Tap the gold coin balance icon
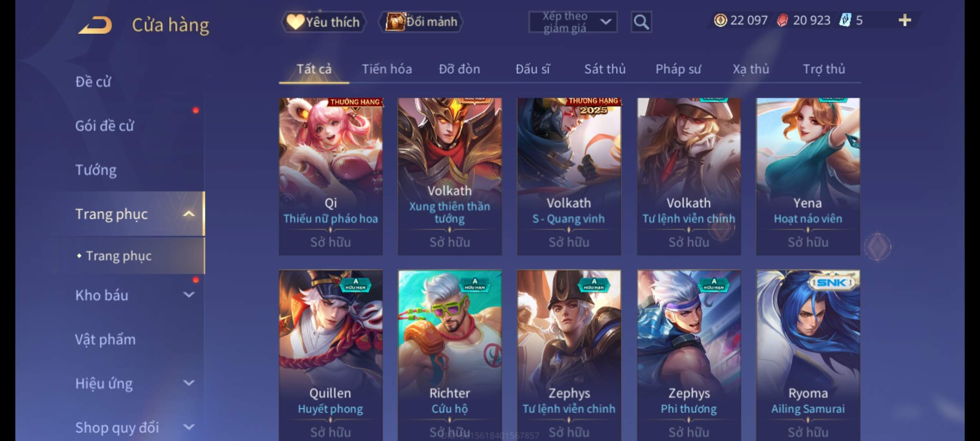Image resolution: width=980 pixels, height=441 pixels. click(x=720, y=20)
